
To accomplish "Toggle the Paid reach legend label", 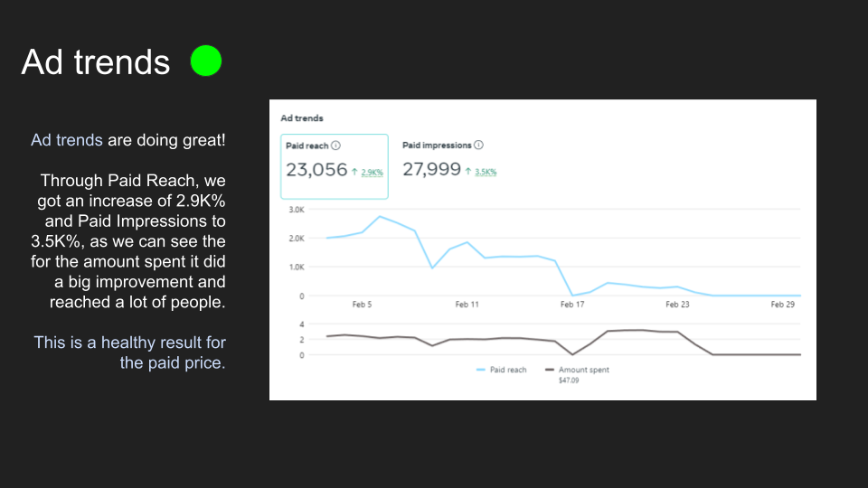I will pyautogui.click(x=508, y=370).
